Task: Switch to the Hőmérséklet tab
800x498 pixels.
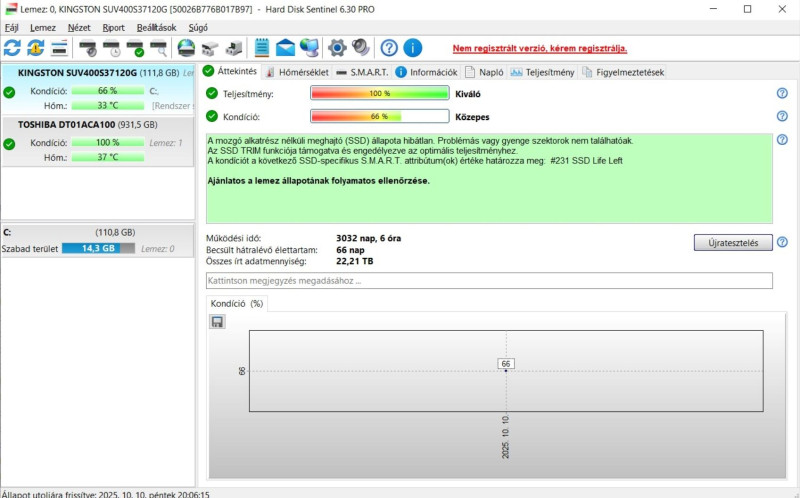Action: (297, 72)
